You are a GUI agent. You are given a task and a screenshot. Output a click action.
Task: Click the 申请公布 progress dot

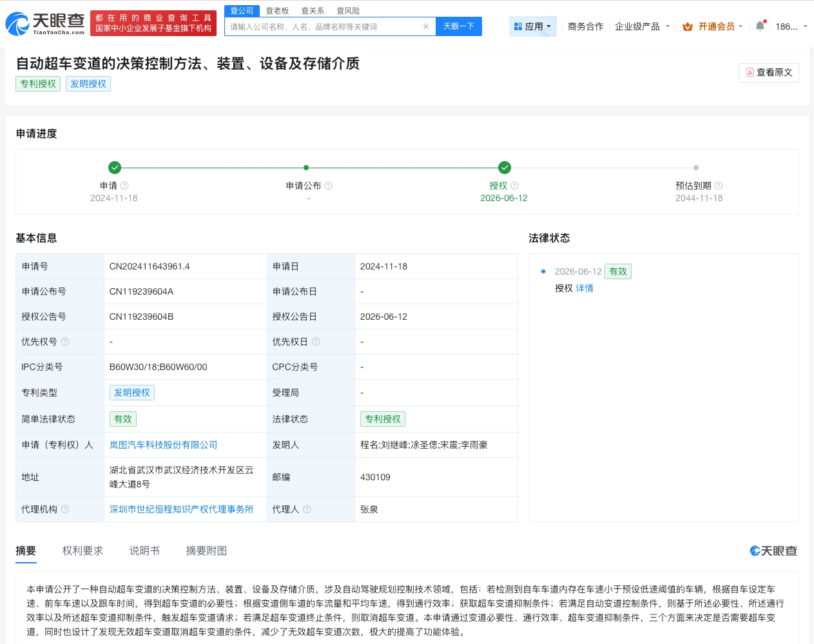[x=306, y=168]
